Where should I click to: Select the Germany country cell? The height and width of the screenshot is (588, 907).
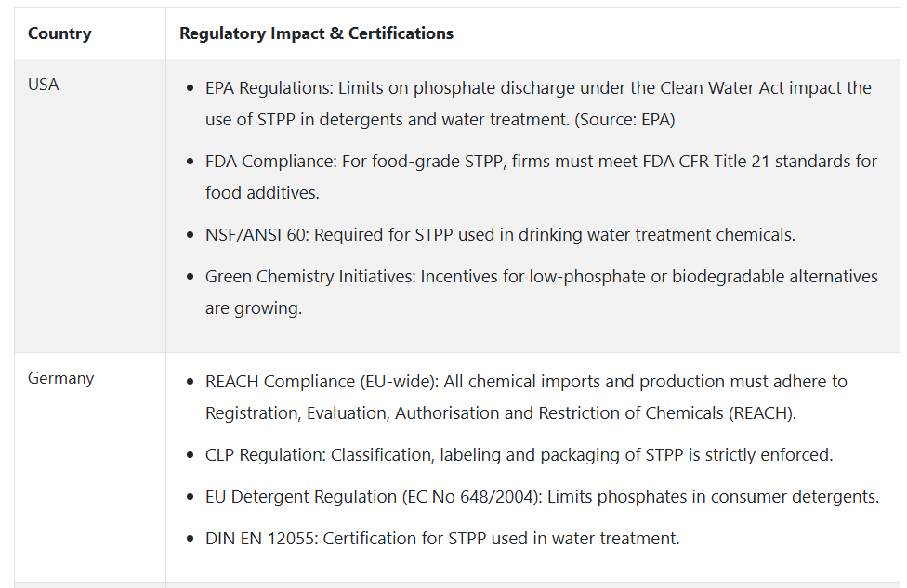tap(60, 378)
